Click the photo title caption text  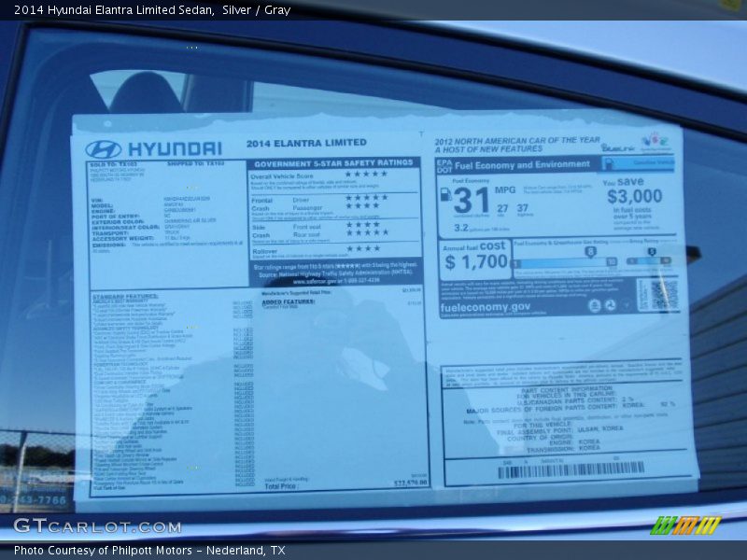click(x=152, y=10)
